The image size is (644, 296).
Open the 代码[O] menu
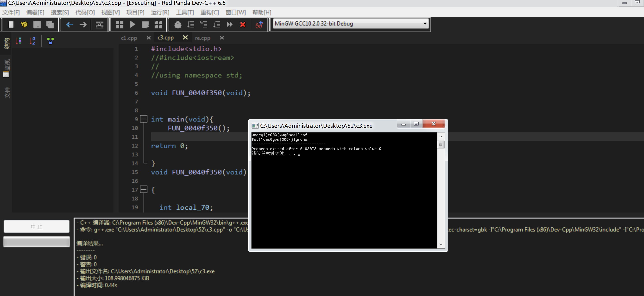85,12
